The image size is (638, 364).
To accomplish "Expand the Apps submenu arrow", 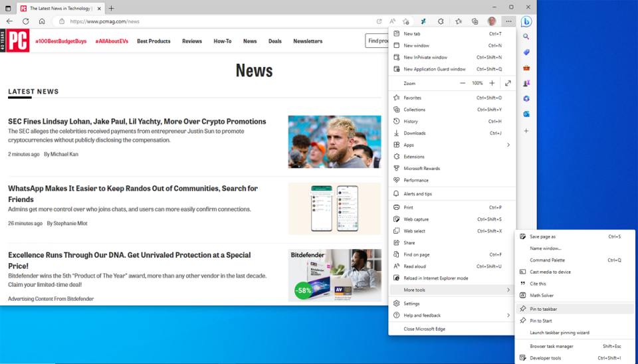I will click(508, 145).
